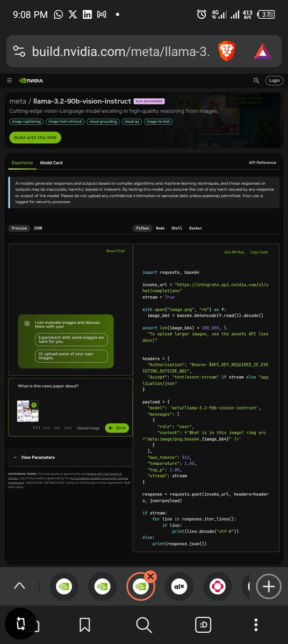Select the Python code tab
The image size is (288, 644).
pyautogui.click(x=142, y=228)
